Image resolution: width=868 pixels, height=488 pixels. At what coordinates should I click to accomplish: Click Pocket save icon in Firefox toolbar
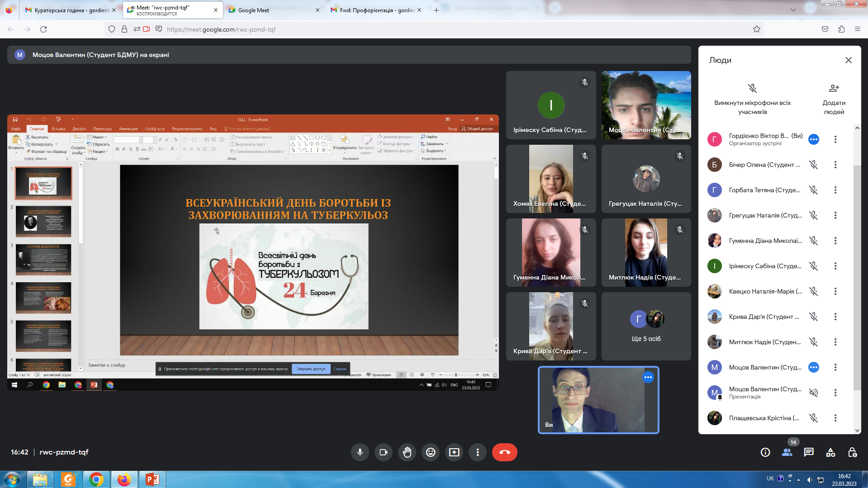(x=825, y=29)
